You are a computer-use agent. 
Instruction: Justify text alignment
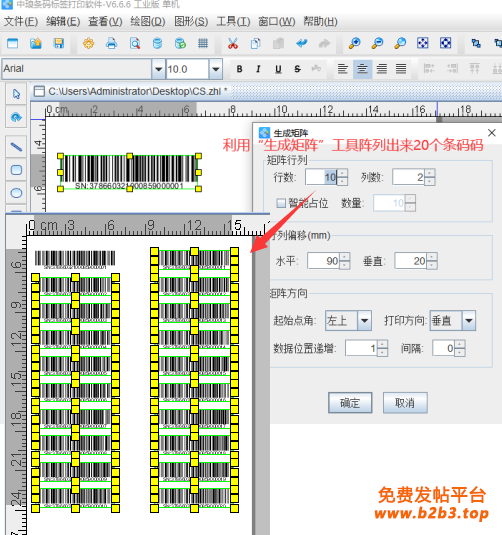[401, 69]
